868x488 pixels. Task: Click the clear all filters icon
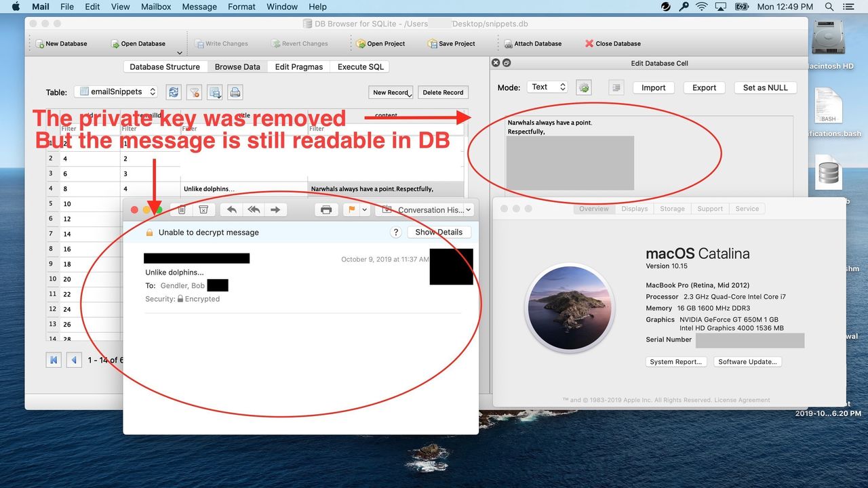(x=194, y=92)
